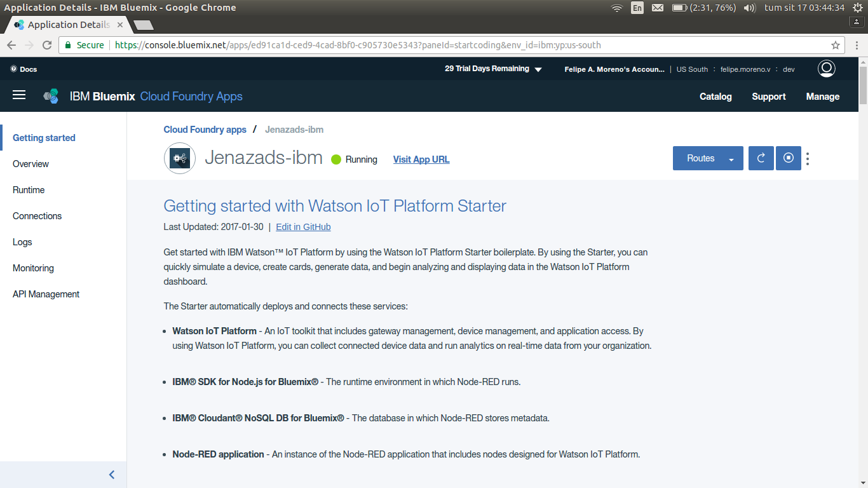
Task: Open the user profile avatar icon
Action: coord(826,69)
